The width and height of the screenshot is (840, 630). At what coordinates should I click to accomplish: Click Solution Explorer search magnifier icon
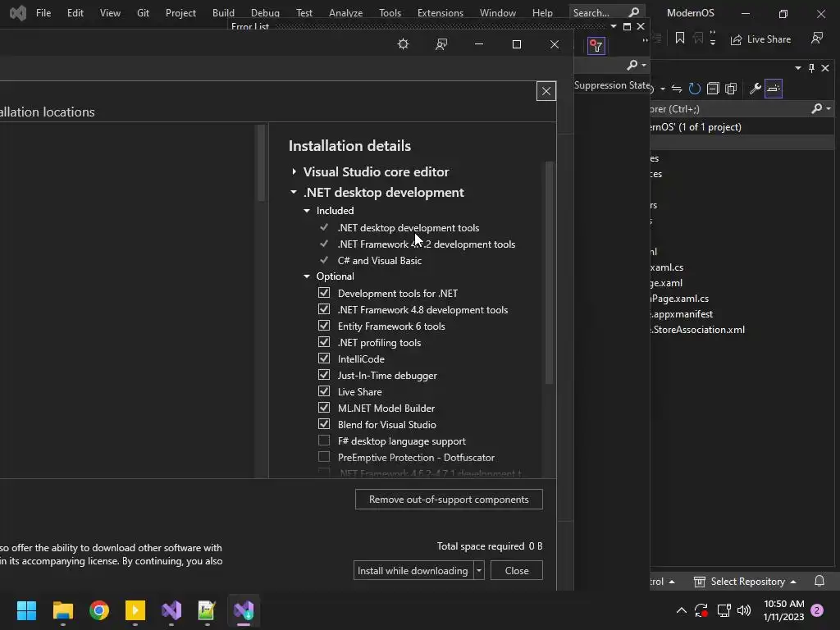click(x=816, y=109)
